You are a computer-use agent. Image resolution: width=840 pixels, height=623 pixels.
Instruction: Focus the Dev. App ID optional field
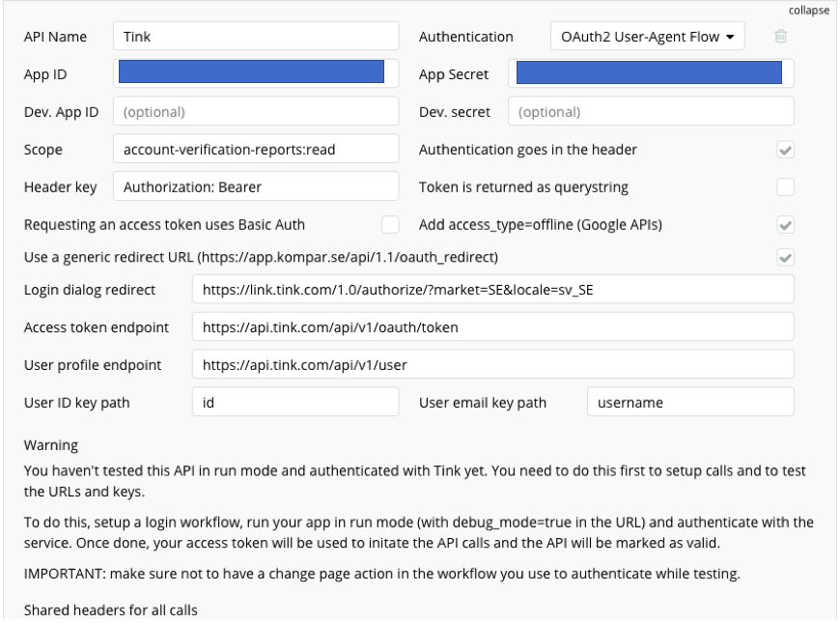256,111
